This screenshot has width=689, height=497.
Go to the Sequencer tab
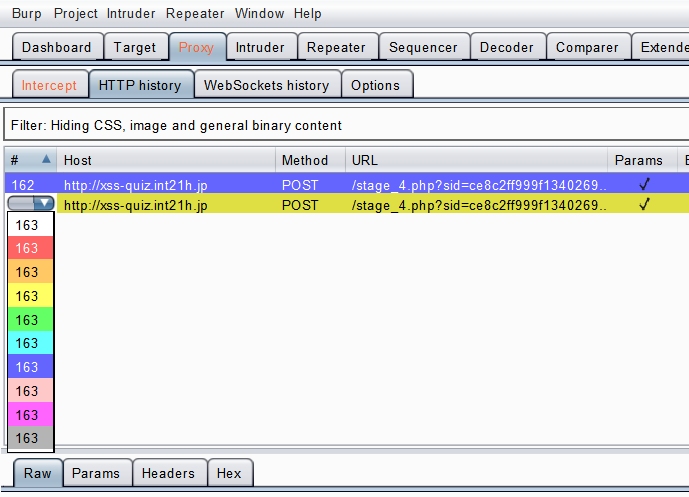click(x=424, y=47)
